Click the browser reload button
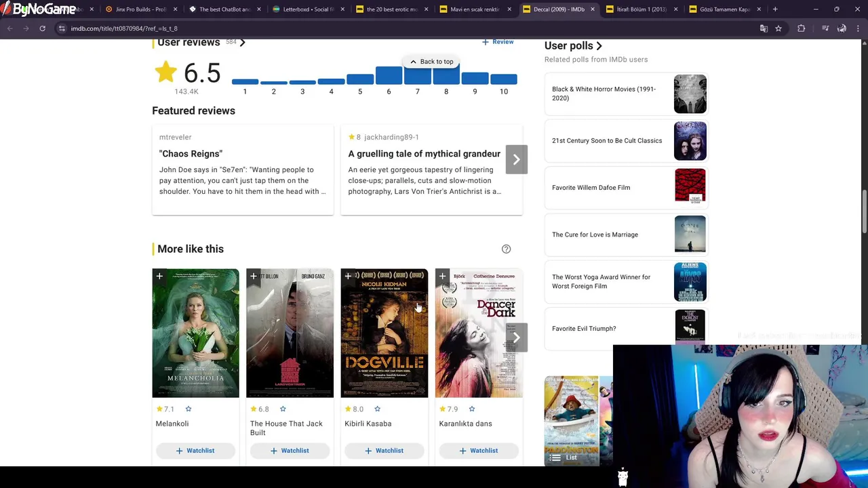The height and width of the screenshot is (488, 868). tap(42, 28)
